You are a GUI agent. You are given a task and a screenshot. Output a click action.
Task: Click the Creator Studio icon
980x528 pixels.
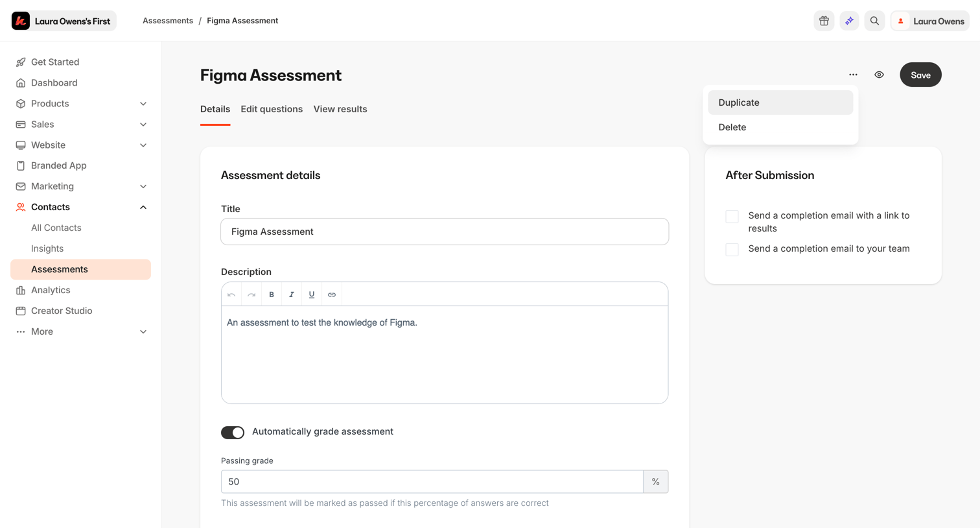[21, 311]
